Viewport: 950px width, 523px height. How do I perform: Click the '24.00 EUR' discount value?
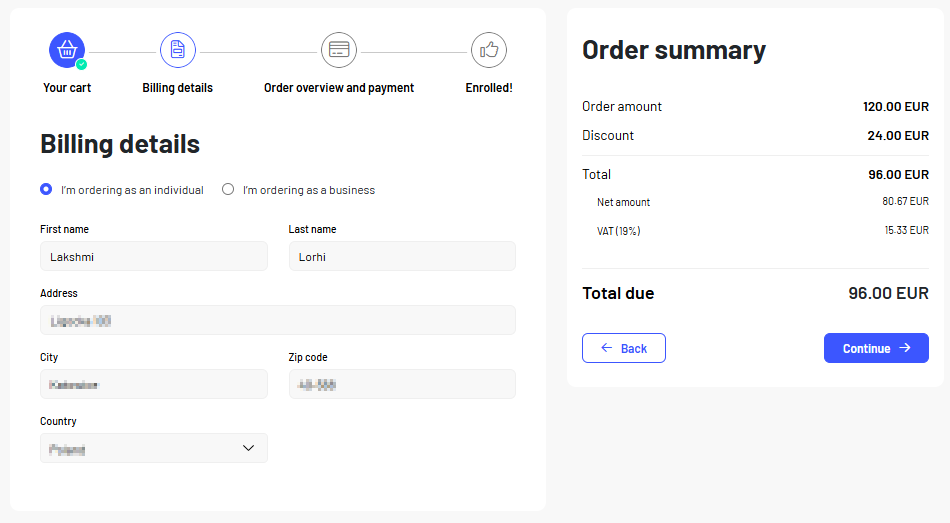[898, 136]
